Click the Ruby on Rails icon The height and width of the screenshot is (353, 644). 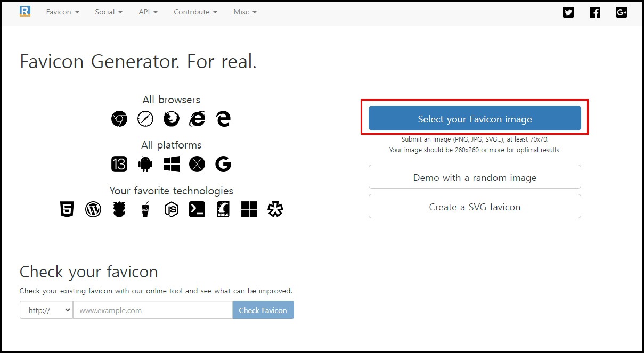pyautogui.click(x=223, y=209)
